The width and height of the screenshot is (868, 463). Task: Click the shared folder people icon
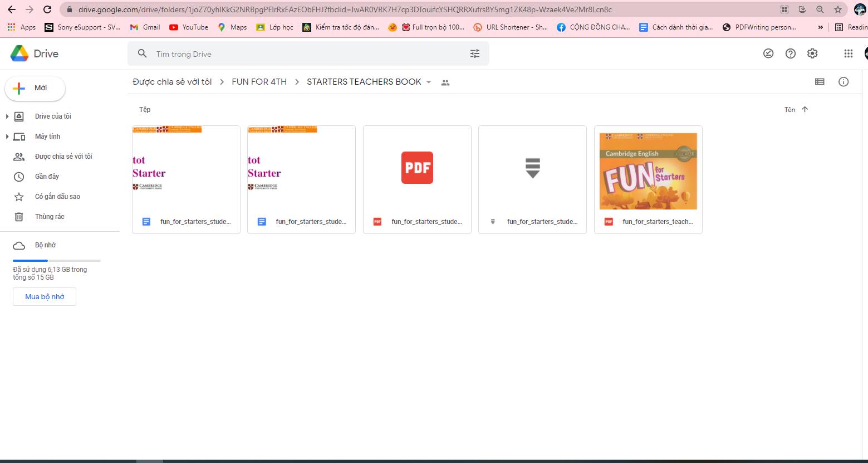(445, 82)
